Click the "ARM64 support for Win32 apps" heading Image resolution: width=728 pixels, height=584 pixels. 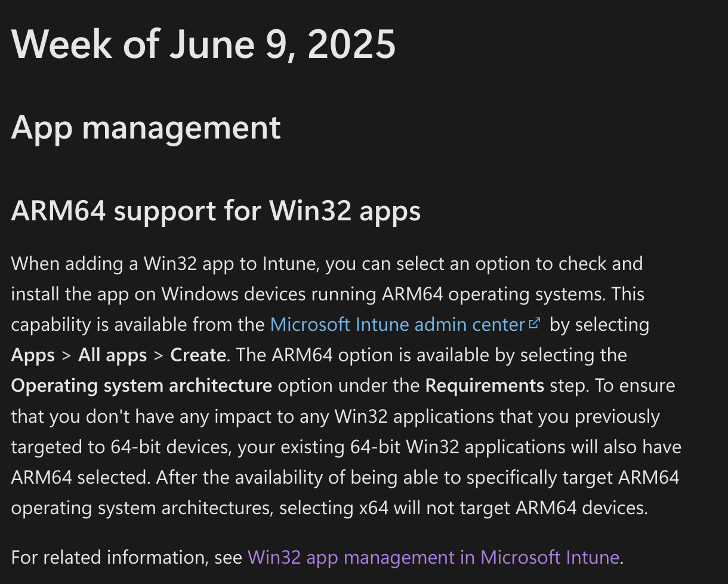tap(216, 211)
